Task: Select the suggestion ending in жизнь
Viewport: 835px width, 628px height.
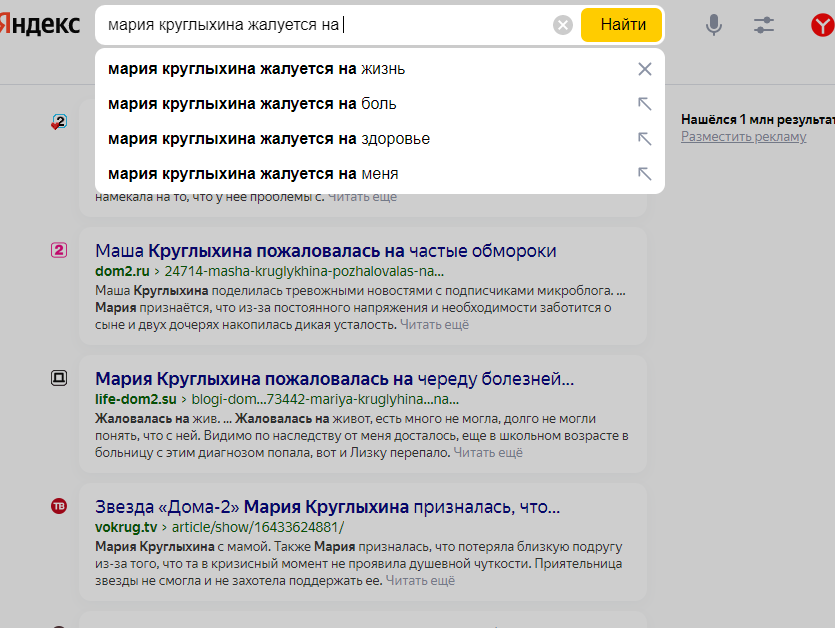Action: (x=257, y=69)
